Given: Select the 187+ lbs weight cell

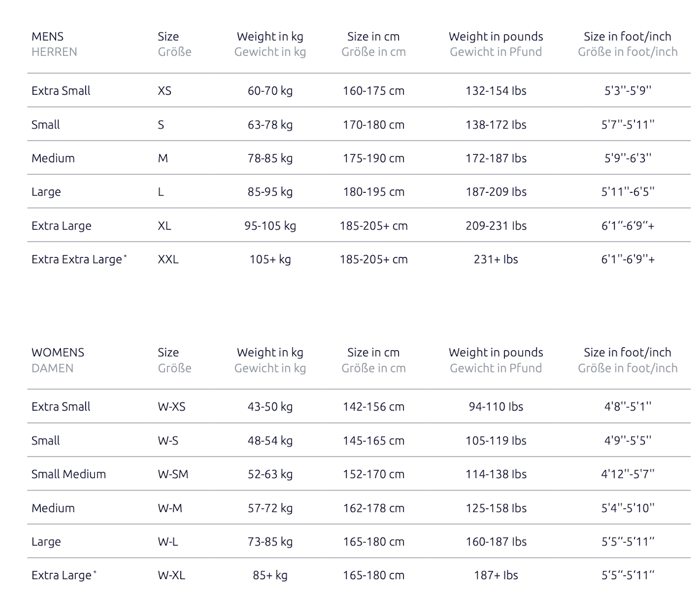Looking at the screenshot, I should coord(496,575).
